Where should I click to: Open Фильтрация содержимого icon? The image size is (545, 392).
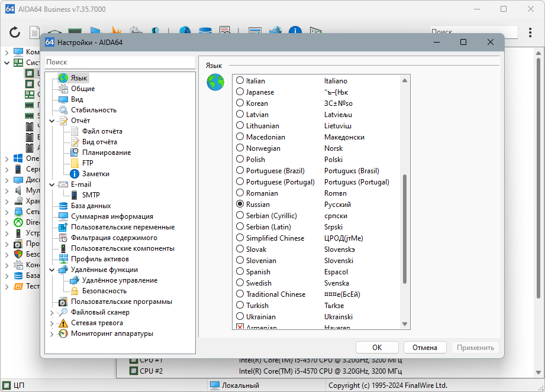(x=63, y=238)
